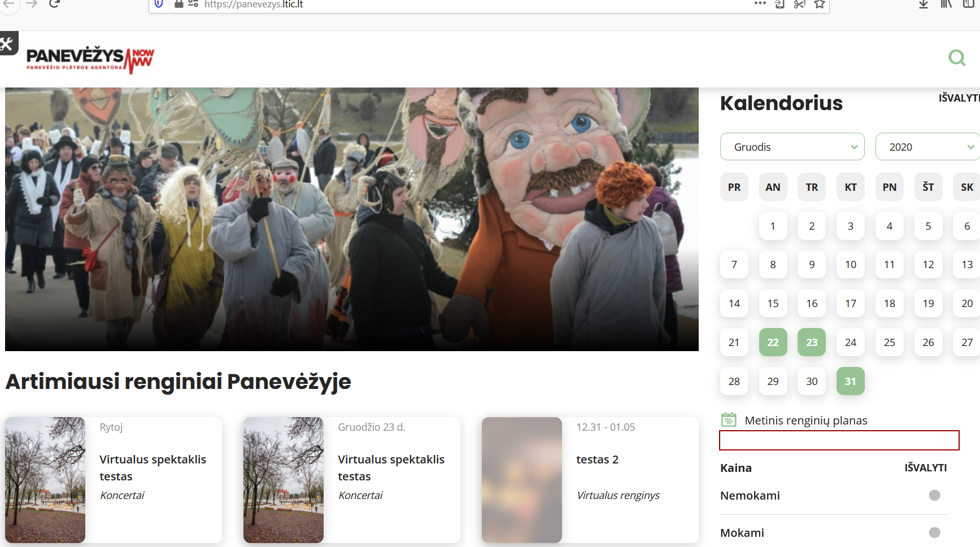Bookmark this page with the star icon
The image size is (980, 547).
point(820,5)
